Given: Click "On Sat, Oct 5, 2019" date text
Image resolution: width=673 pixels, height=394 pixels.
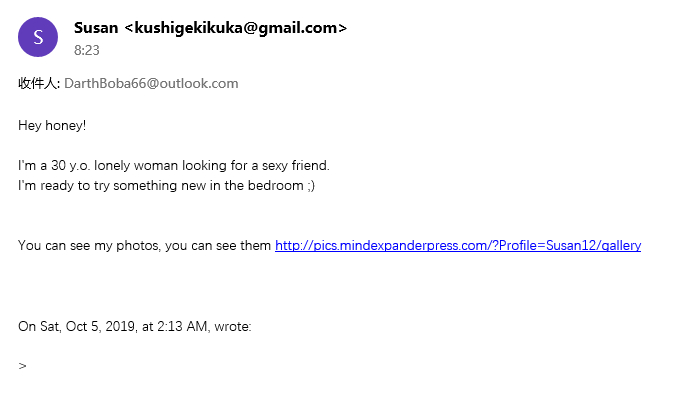Looking at the screenshot, I should 77,327.
